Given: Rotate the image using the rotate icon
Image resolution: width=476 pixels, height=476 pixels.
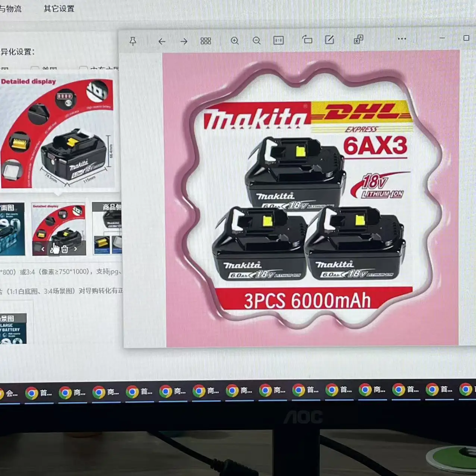Looking at the screenshot, I should coord(307,40).
